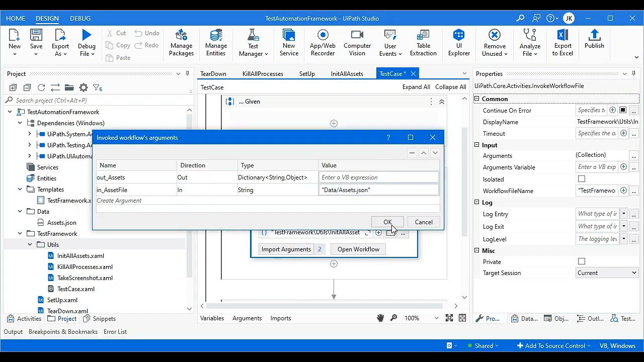644x362 pixels.
Task: Click Publish icon
Action: click(594, 36)
